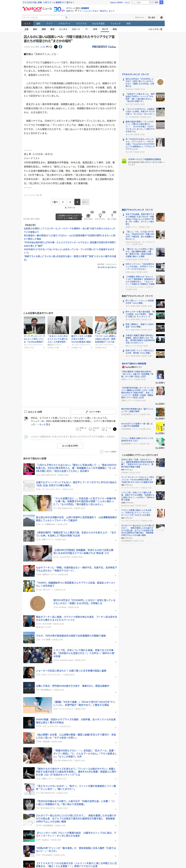Click the PRESIDENT Online publisher logo
The width and height of the screenshot is (186, 868).
104,47
